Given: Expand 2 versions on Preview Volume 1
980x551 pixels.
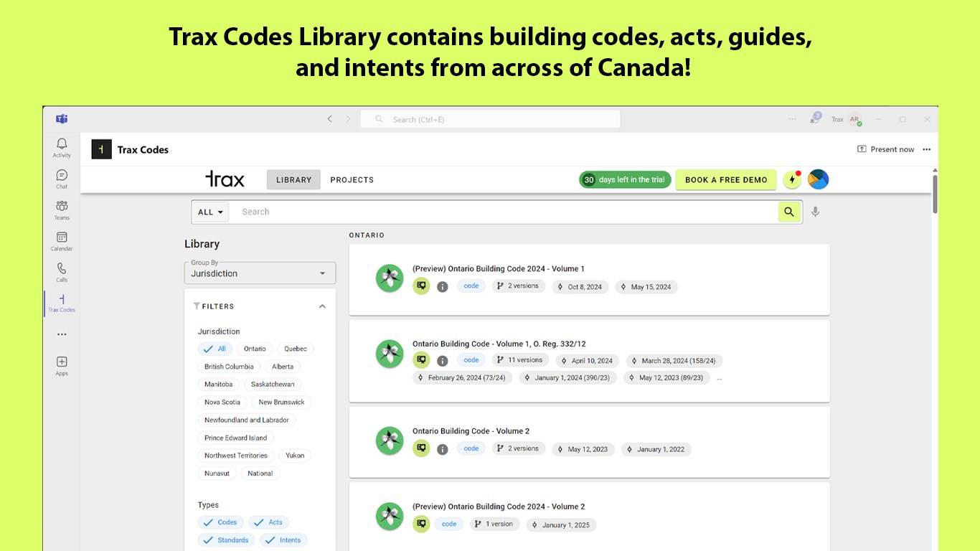Looking at the screenshot, I should [x=519, y=286].
